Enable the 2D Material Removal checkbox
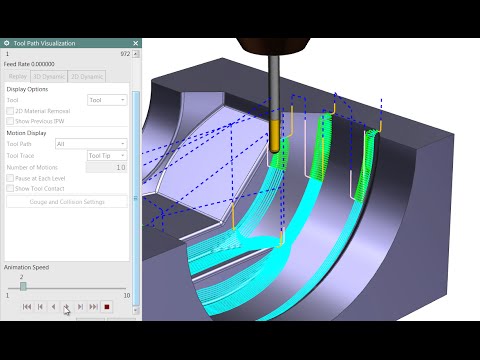This screenshot has width=480, height=360. 10,111
